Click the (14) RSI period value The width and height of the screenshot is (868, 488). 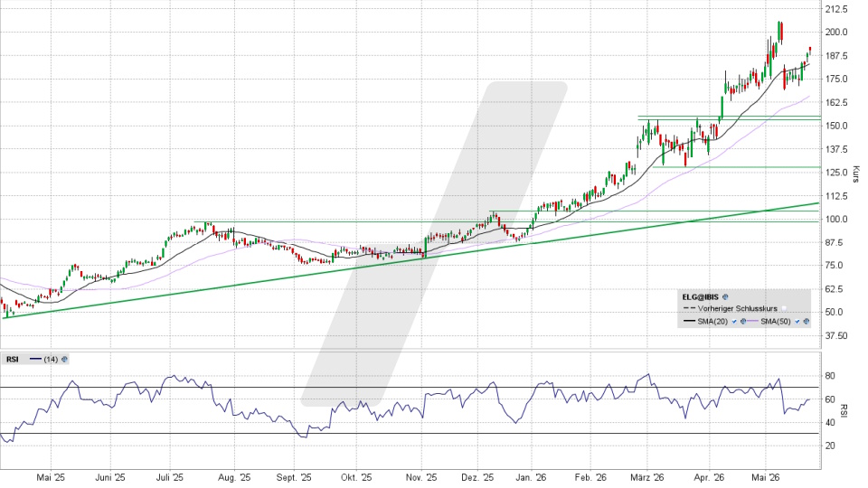[x=51, y=360]
